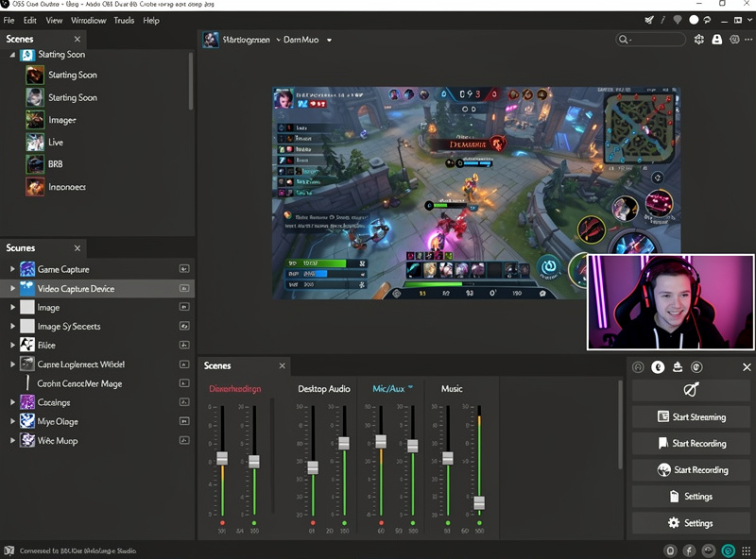756x559 pixels.
Task: Toggle visibility of Game Capture source
Action: [x=184, y=269]
